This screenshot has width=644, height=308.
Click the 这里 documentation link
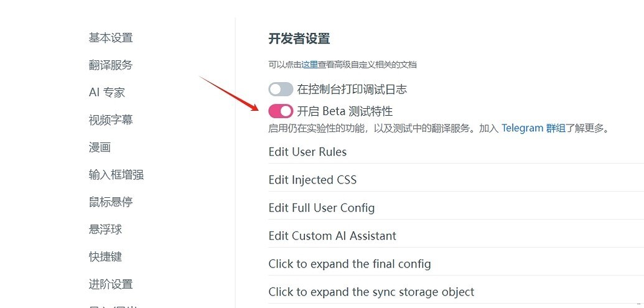click(310, 64)
